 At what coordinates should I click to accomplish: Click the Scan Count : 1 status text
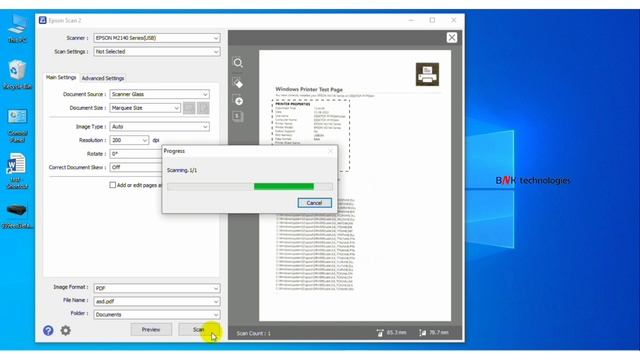click(x=253, y=333)
